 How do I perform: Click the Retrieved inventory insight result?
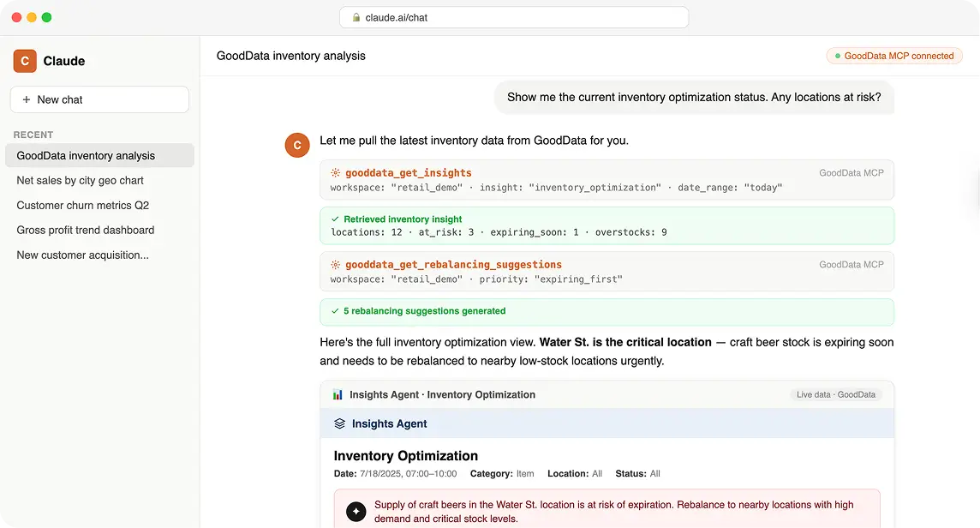coord(607,225)
